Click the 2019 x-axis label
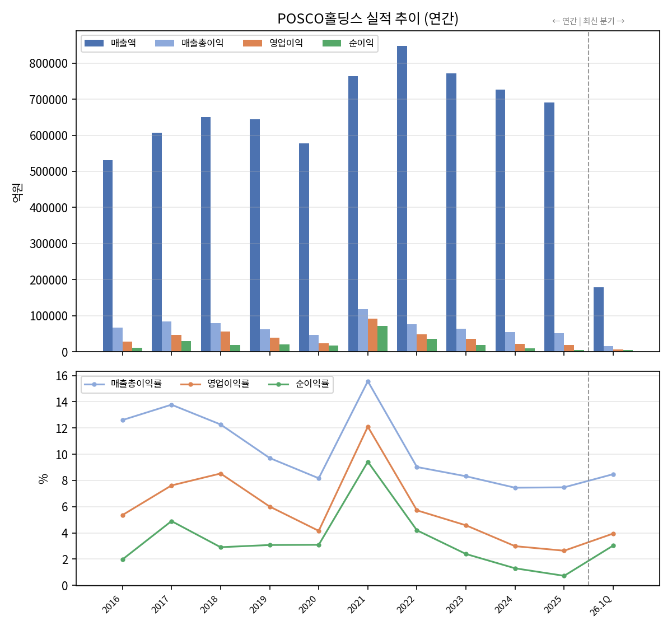The image size is (672, 630). (259, 604)
